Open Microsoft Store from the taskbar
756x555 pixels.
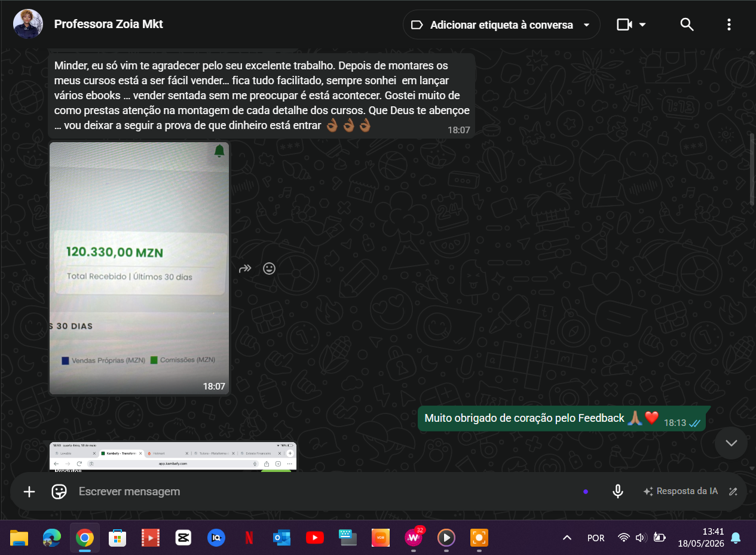coord(117,538)
